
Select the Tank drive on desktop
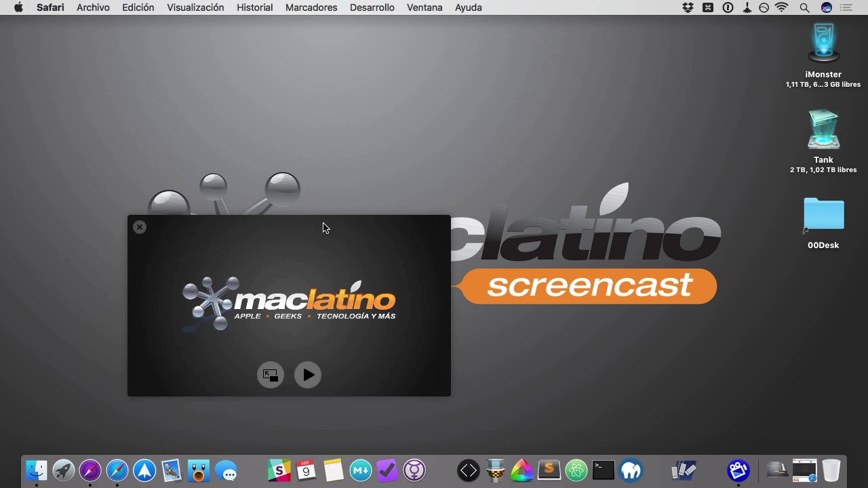coord(823,141)
